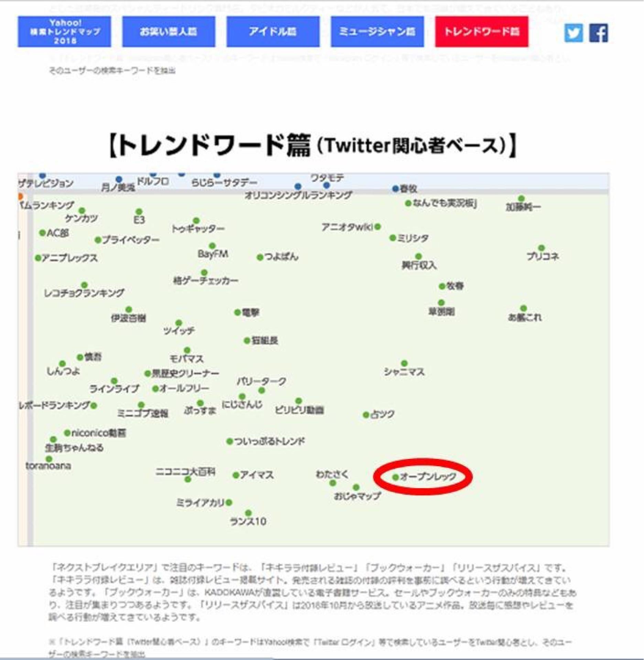
Task: Click the アニプレックス green marker
Action: [38, 258]
